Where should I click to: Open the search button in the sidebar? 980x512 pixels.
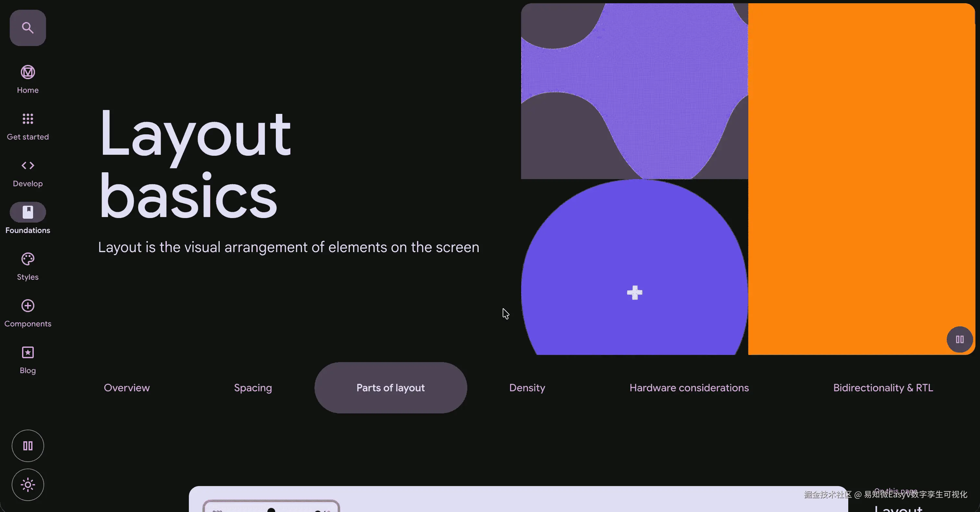[28, 28]
